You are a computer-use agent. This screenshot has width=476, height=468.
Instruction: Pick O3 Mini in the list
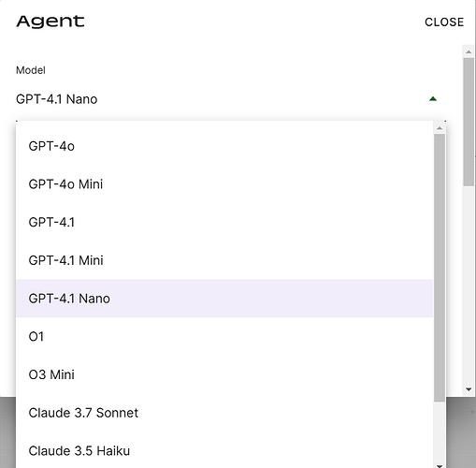tap(224, 374)
